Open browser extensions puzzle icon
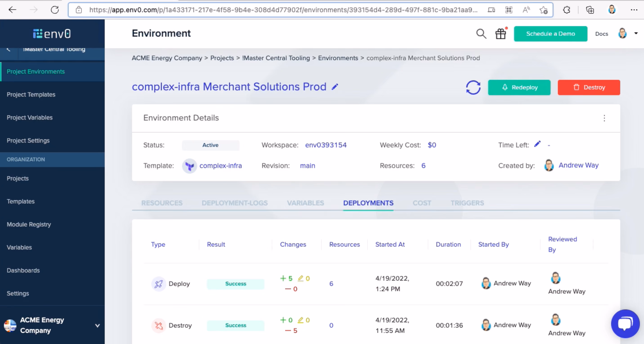 (x=566, y=10)
